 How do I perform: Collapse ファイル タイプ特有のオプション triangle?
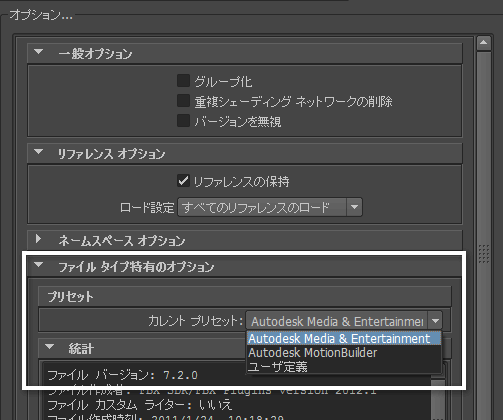click(x=39, y=265)
